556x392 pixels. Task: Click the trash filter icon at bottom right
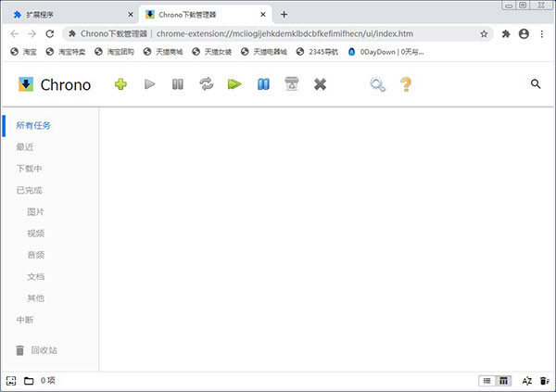coord(545,381)
